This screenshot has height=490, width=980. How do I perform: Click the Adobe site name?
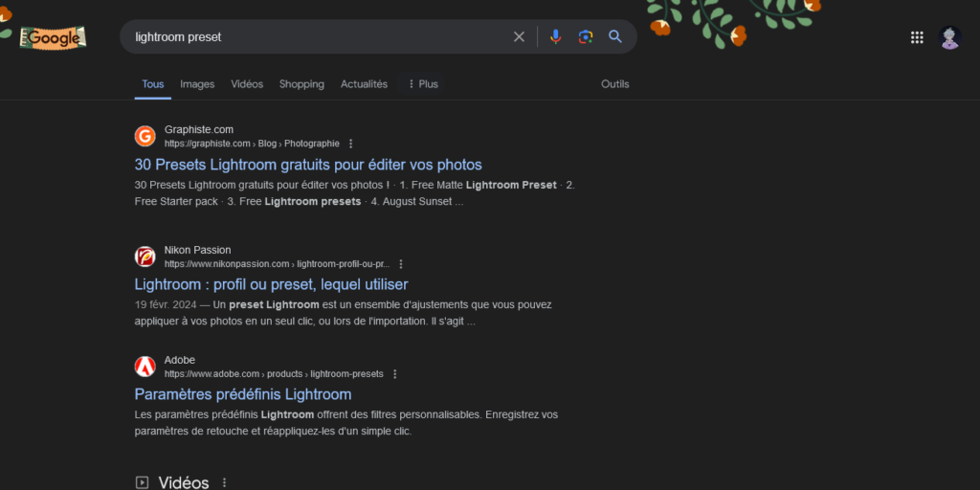pos(179,360)
